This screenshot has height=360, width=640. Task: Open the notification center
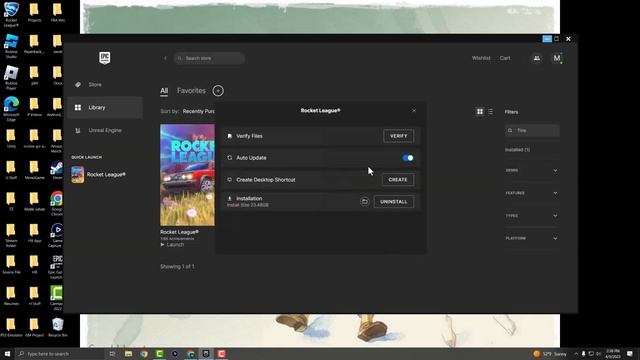pyautogui.click(x=630, y=354)
